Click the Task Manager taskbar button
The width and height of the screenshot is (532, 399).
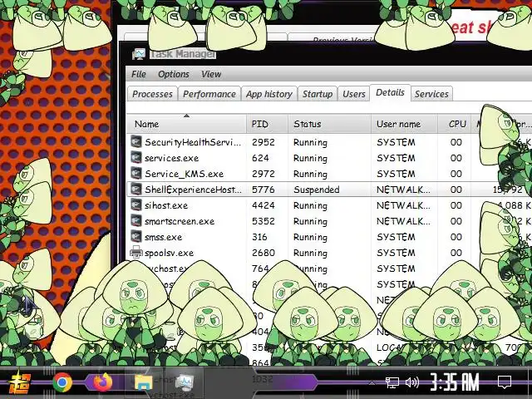pos(185,382)
